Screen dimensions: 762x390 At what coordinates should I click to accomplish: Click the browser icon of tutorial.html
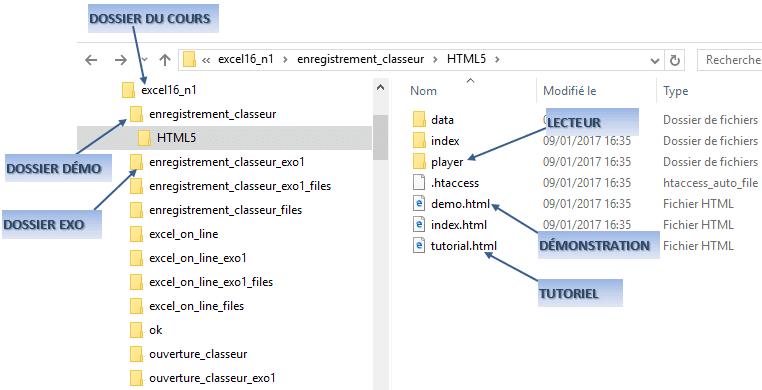[418, 246]
